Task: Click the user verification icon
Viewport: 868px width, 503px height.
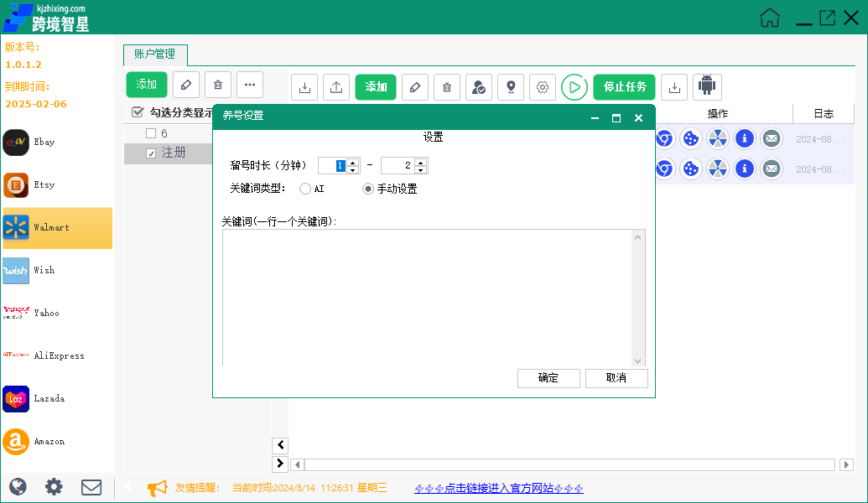Action: [479, 87]
